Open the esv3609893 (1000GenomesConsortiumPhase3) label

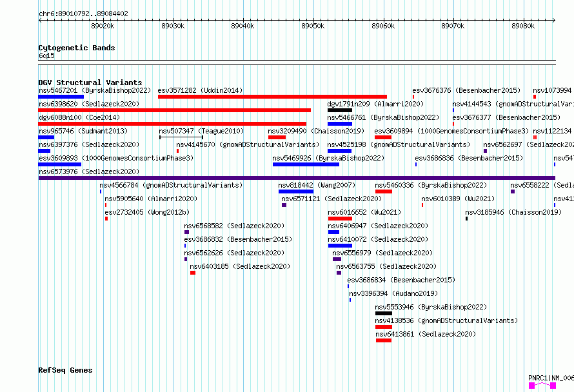[116, 158]
